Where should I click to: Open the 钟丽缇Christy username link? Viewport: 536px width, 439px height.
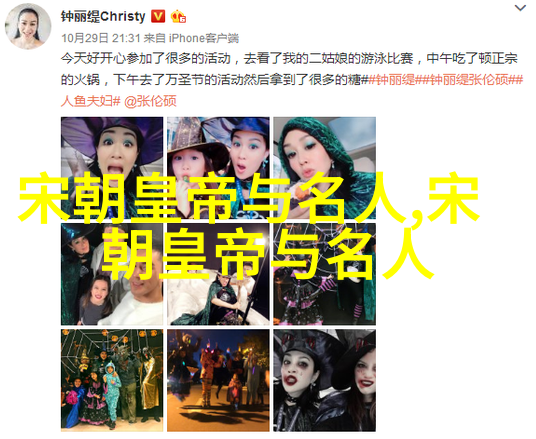[103, 16]
